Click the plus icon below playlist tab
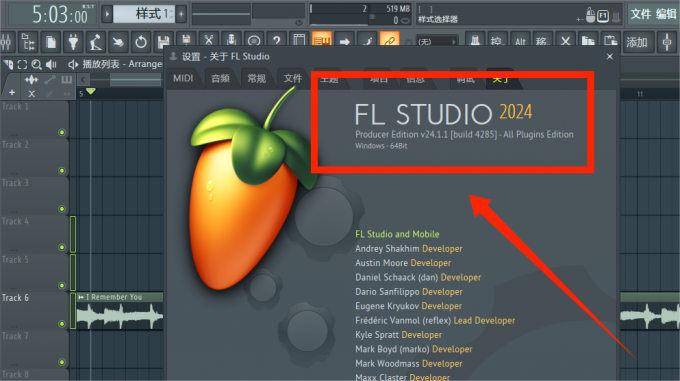The width and height of the screenshot is (680, 381). [12, 92]
